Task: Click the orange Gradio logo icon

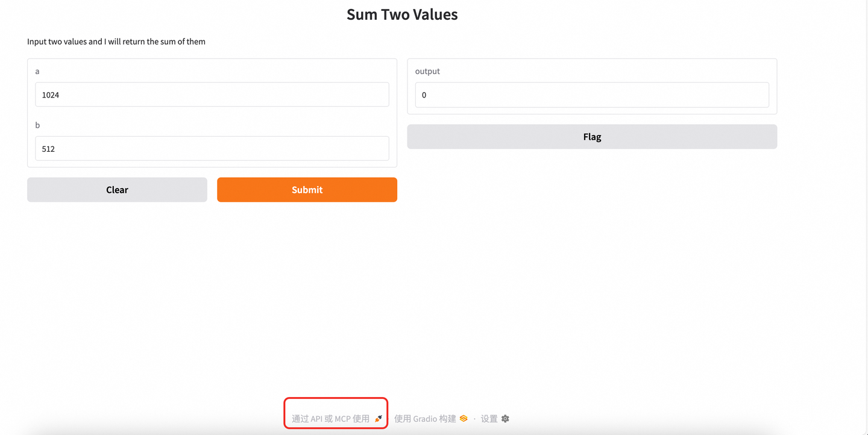Action: (x=464, y=419)
